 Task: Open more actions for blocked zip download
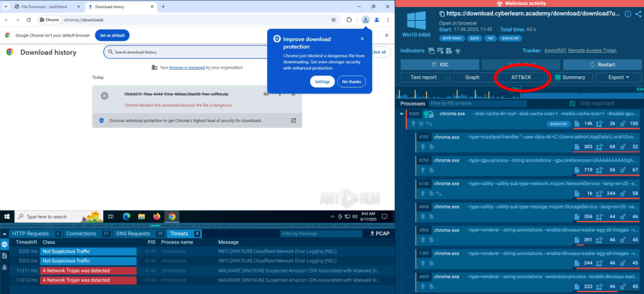pyautogui.click(x=280, y=94)
